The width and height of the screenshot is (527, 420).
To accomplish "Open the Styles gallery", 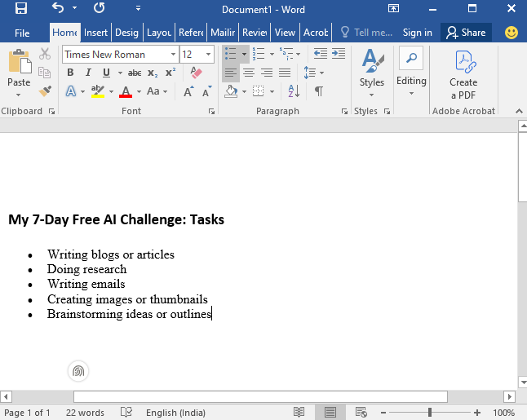I will [372, 73].
